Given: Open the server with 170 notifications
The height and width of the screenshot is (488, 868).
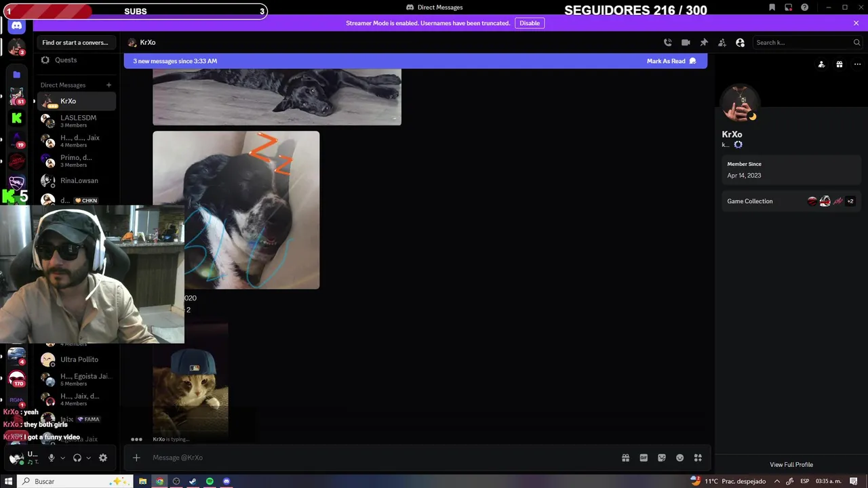Looking at the screenshot, I should 17,379.
